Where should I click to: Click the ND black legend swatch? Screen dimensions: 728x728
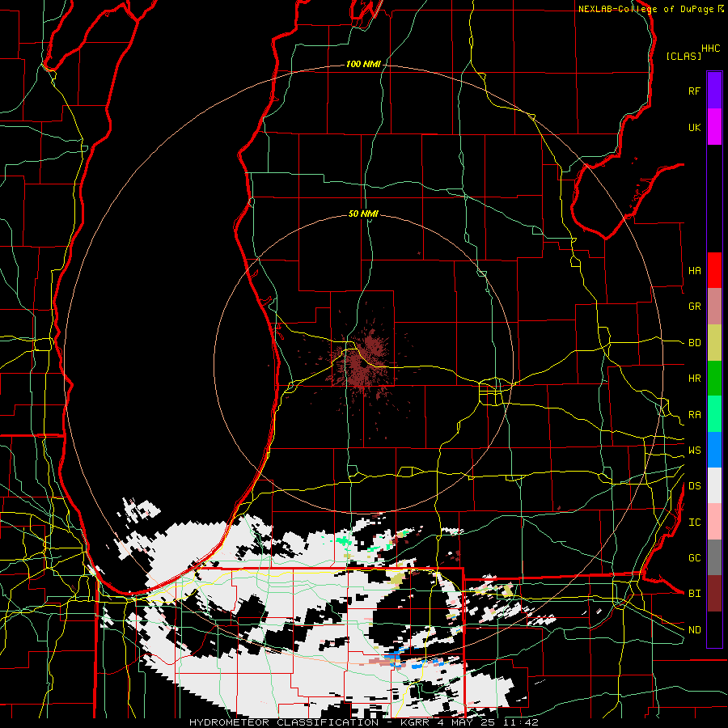714,629
